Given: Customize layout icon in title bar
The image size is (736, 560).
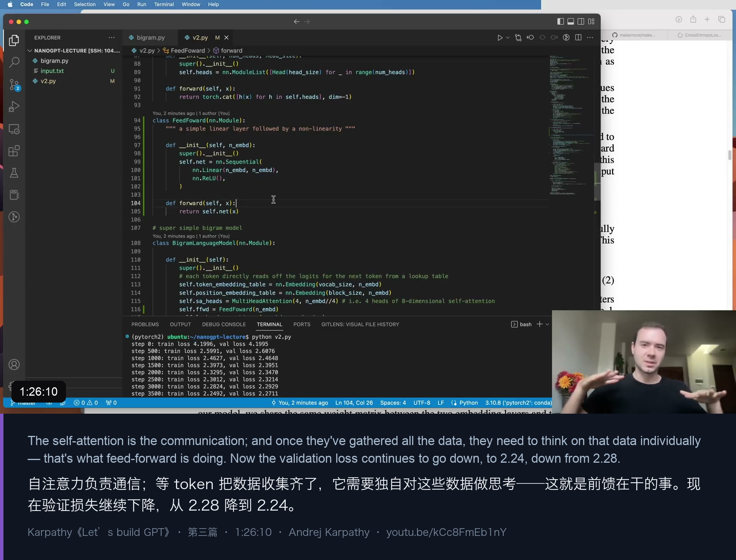Looking at the screenshot, I should point(591,21).
